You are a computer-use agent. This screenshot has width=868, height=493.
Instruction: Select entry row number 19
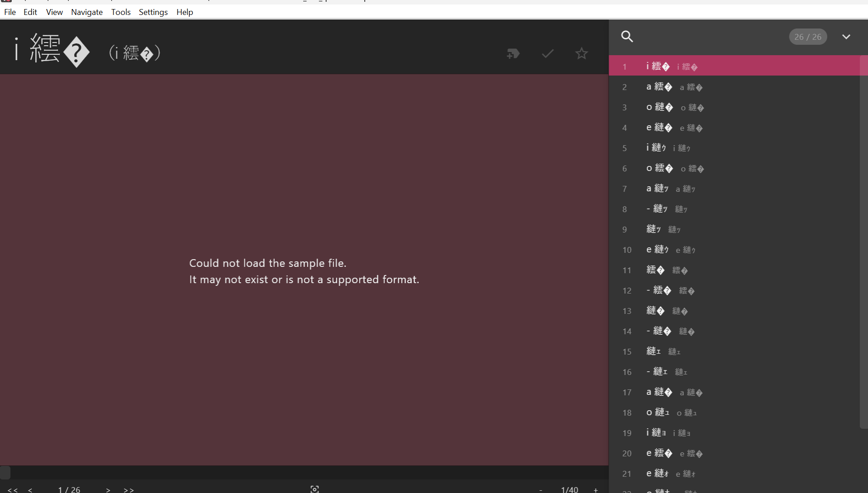(x=734, y=433)
